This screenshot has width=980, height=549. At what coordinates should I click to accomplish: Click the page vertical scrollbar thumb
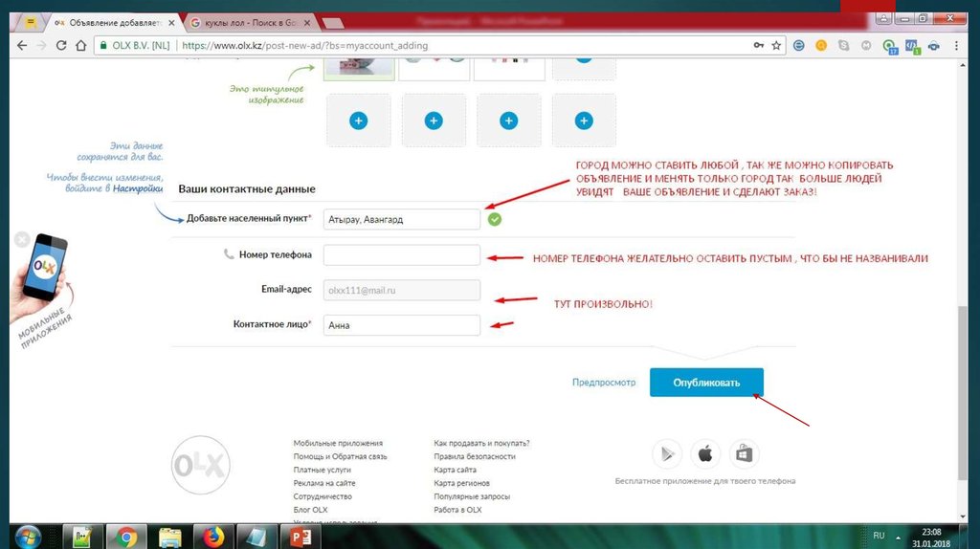point(963,392)
